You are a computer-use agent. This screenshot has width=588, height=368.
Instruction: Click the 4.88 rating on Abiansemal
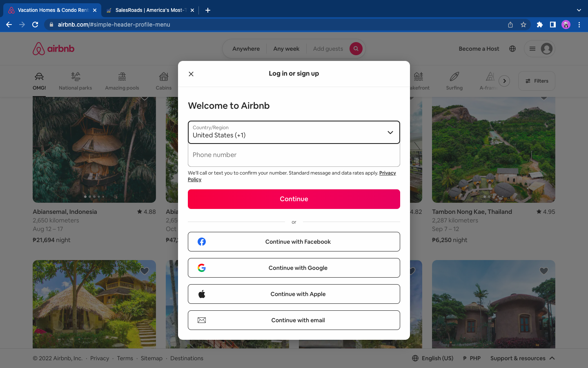click(147, 212)
